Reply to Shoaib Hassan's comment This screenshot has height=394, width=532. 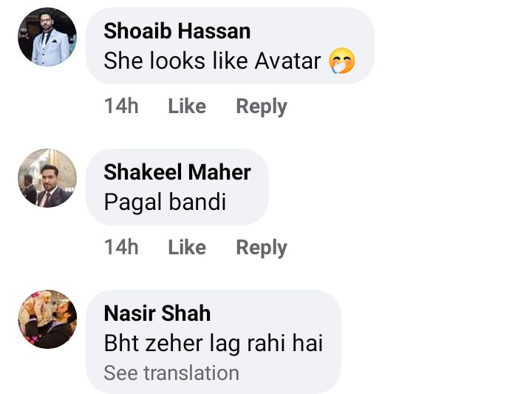pos(262,106)
